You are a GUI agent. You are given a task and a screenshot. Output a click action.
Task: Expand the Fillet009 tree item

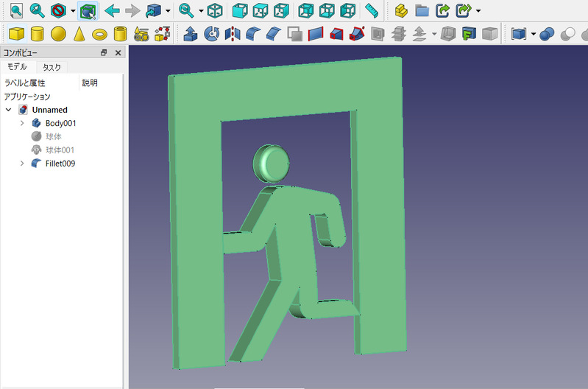pyautogui.click(x=22, y=164)
